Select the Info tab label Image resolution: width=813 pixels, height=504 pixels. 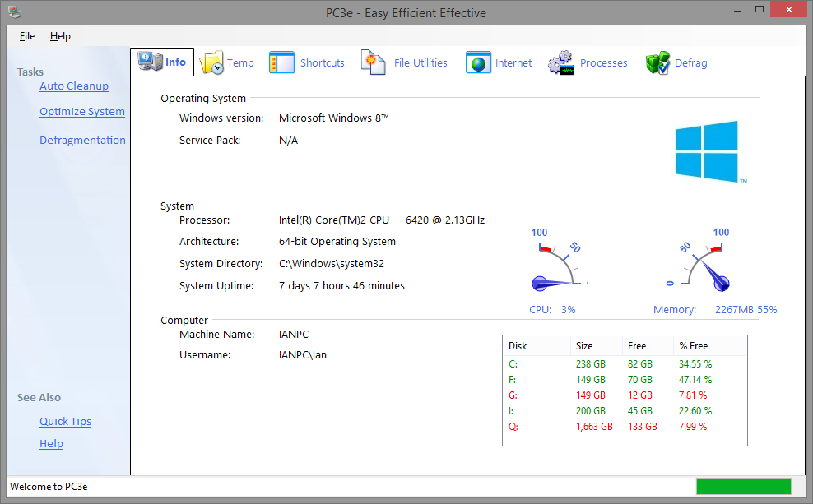point(175,62)
